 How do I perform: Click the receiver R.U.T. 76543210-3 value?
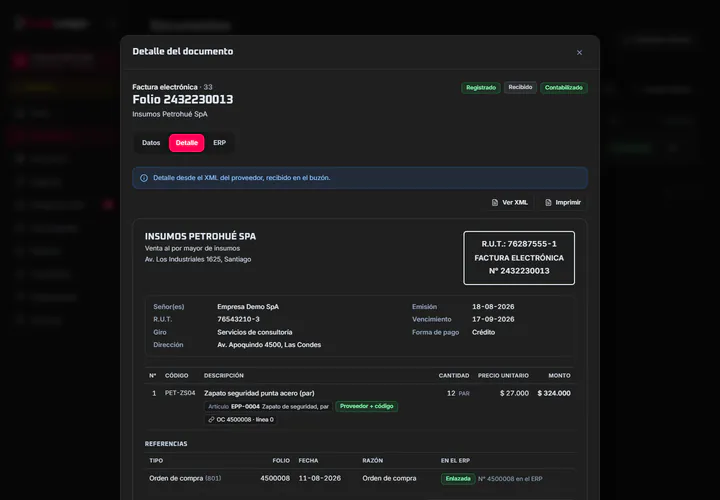pos(238,319)
